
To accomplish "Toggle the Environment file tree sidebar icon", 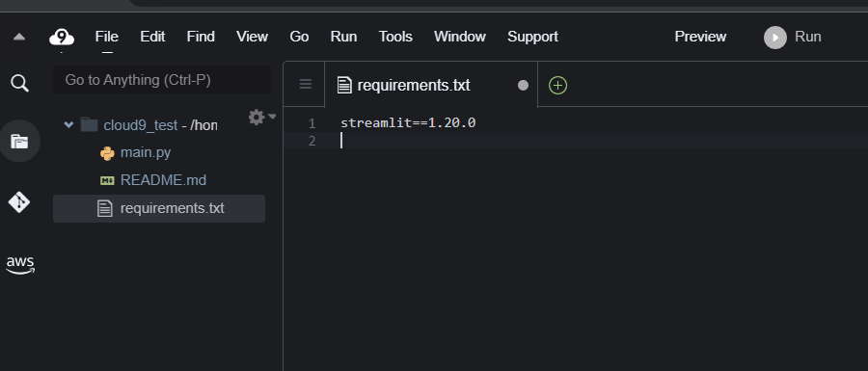I will click(x=19, y=141).
